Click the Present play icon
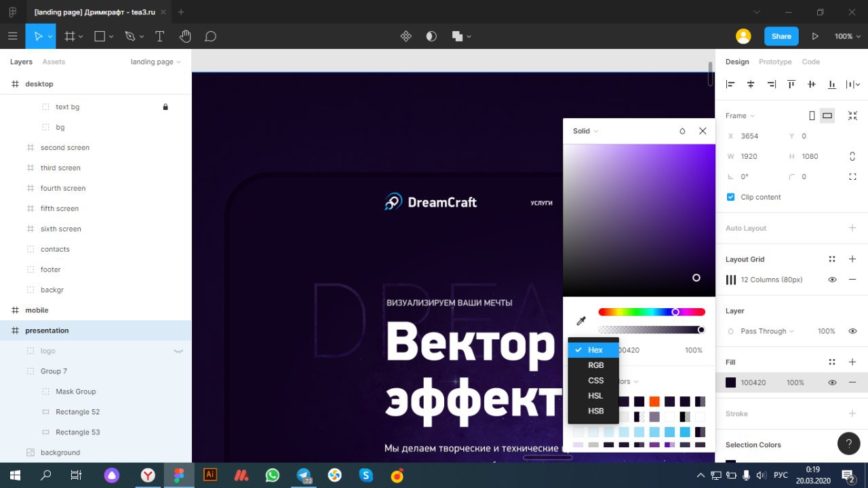Screen dimensions: 868x488 [x=815, y=36]
